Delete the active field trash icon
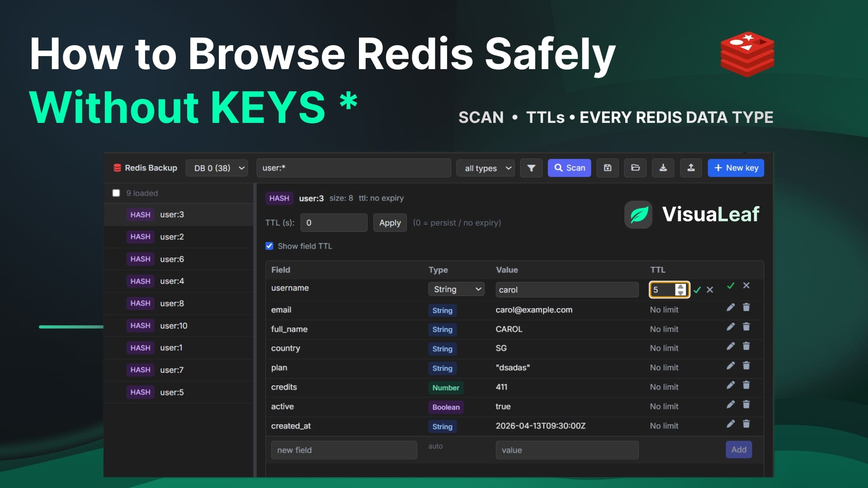This screenshot has width=868, height=488. point(746,404)
